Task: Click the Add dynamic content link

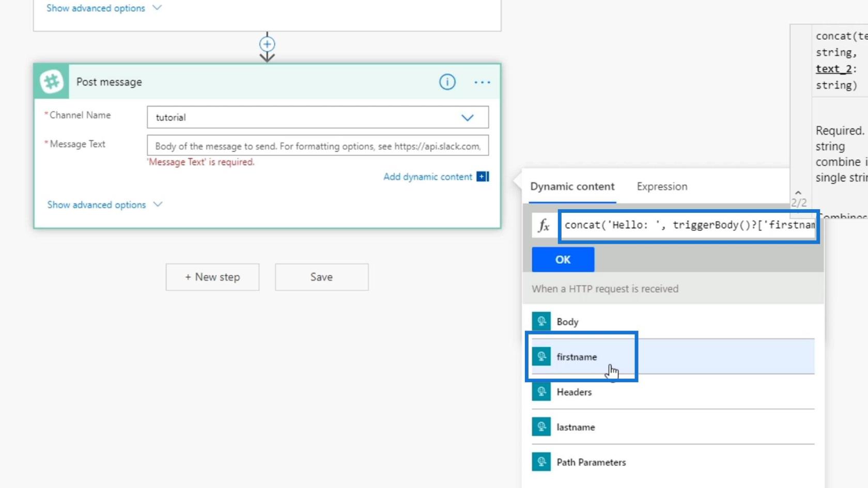Action: [427, 177]
